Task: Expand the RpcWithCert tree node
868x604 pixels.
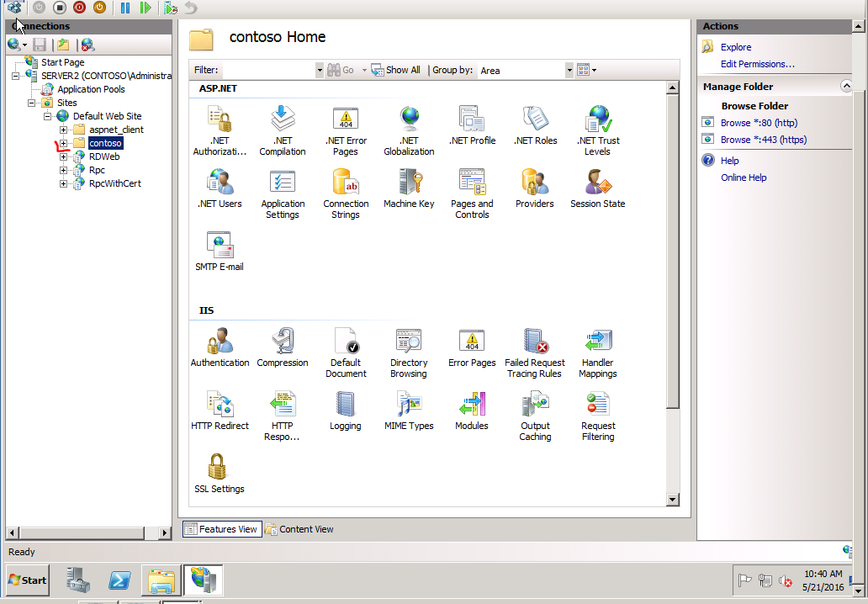Action: tap(64, 183)
